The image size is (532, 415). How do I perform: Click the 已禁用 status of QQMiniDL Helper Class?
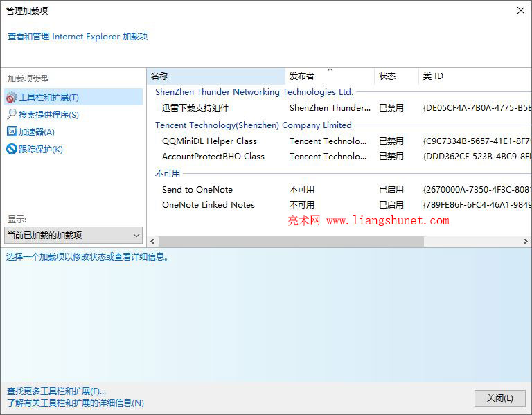coord(391,141)
